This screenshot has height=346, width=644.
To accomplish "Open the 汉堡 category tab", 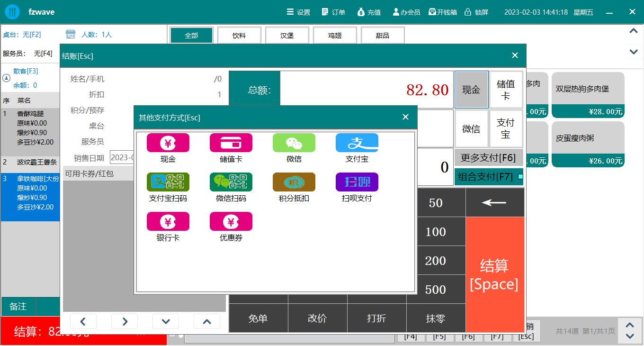I will coord(287,36).
